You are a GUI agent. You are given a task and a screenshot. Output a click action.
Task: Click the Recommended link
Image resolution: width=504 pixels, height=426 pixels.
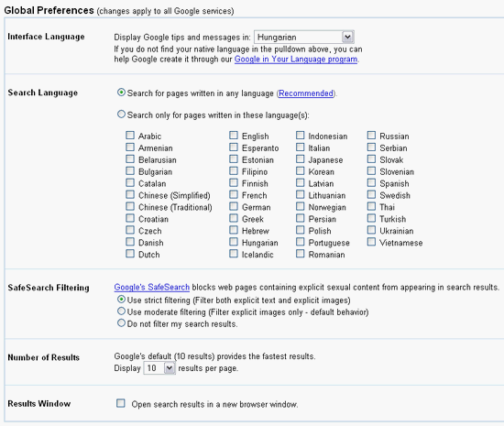coord(306,93)
